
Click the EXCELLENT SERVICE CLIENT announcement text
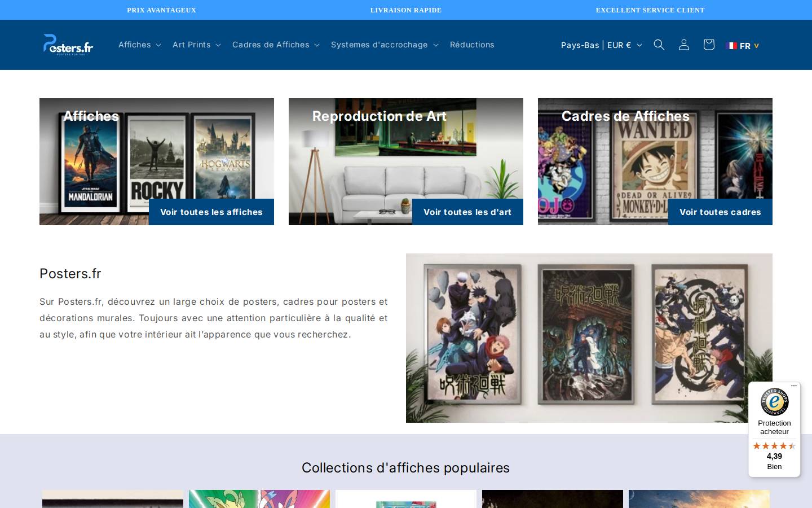650,10
